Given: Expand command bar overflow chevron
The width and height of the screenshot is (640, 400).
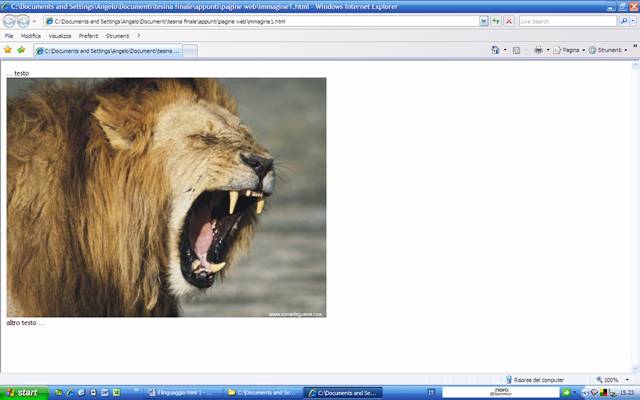Looking at the screenshot, I should coord(635,46).
